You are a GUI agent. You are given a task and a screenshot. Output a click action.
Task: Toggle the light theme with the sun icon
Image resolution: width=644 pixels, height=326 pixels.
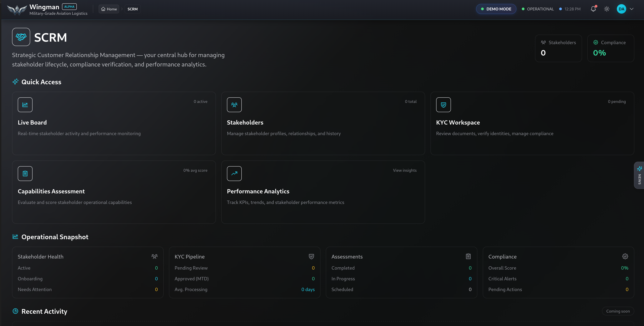[x=607, y=9]
